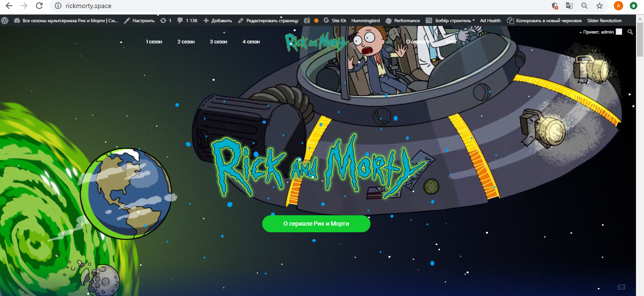This screenshot has width=644, height=296.
Task: Click the green О сериале Рик и Морти button
Action: pyautogui.click(x=316, y=224)
